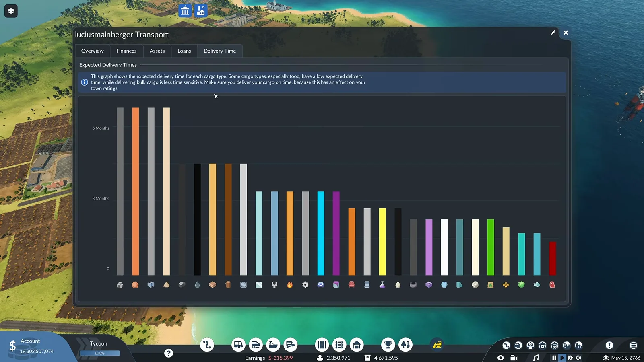Activate the bulldozer tool
This screenshot has height=362, width=644.
pyautogui.click(x=437, y=345)
